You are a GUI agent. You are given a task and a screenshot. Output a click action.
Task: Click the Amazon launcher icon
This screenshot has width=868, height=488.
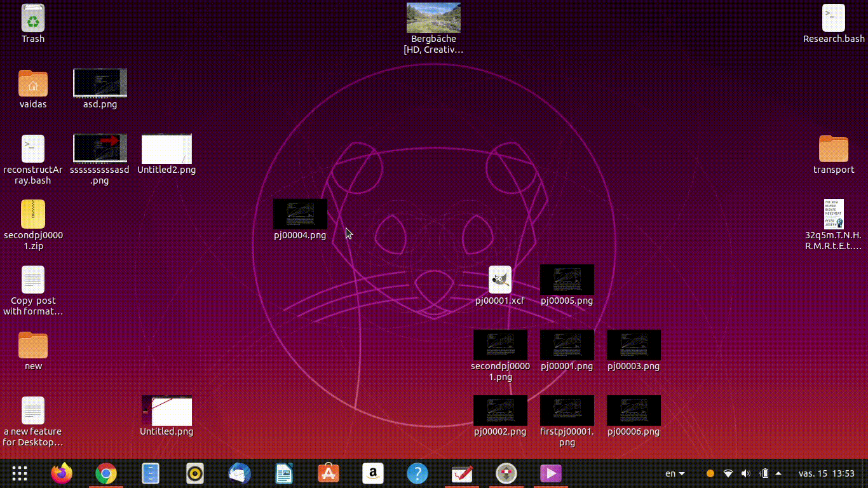click(x=373, y=473)
